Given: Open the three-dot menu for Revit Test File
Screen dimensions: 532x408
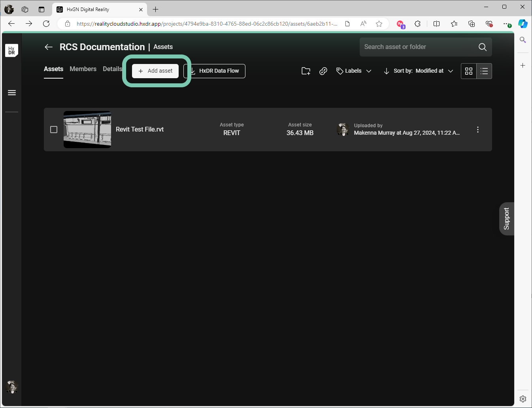Looking at the screenshot, I should coord(477,130).
